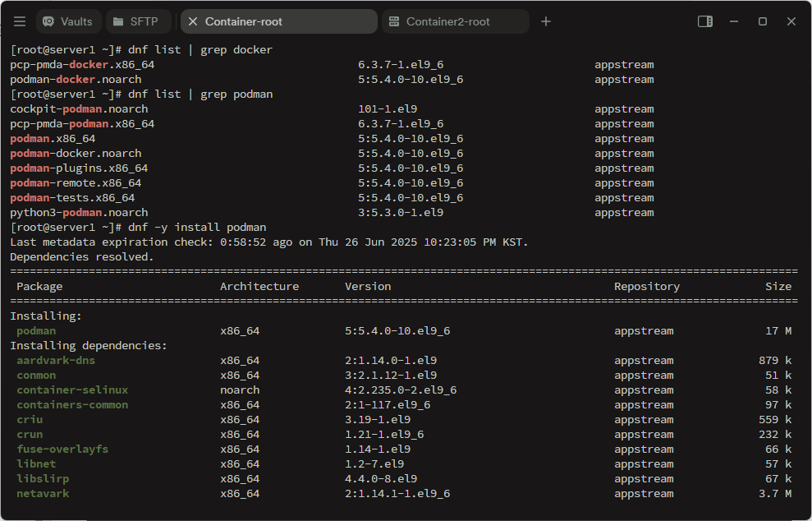Screen dimensions: 812x521
Task: Click the containers-common package name
Action: pyautogui.click(x=72, y=404)
